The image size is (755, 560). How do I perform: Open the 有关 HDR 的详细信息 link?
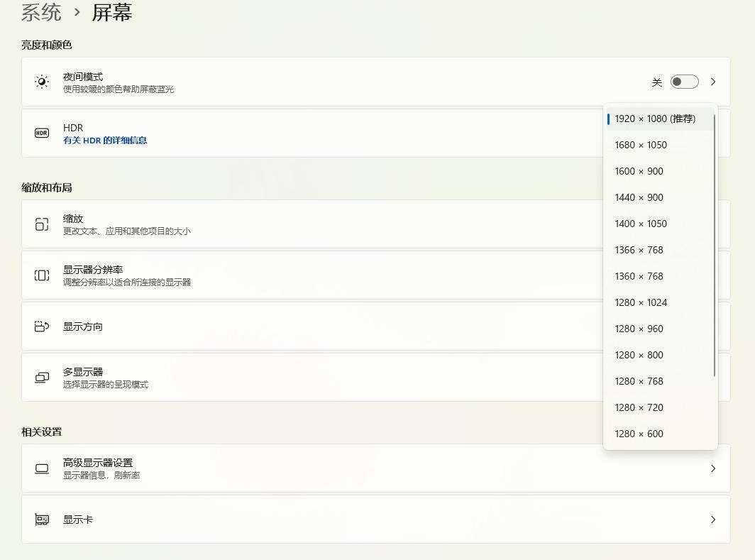(x=104, y=141)
